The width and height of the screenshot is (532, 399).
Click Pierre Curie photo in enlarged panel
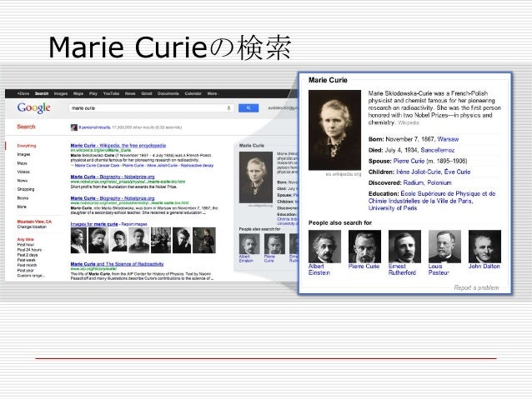click(364, 247)
